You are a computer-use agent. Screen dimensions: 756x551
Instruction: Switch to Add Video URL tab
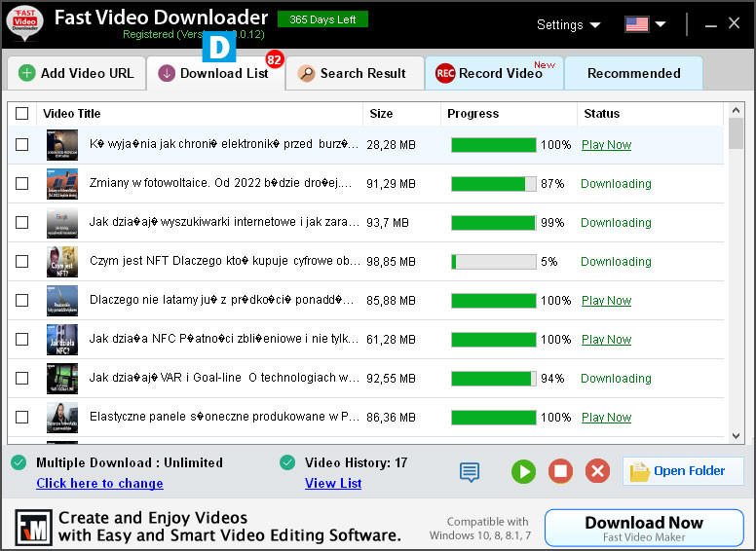tap(77, 73)
